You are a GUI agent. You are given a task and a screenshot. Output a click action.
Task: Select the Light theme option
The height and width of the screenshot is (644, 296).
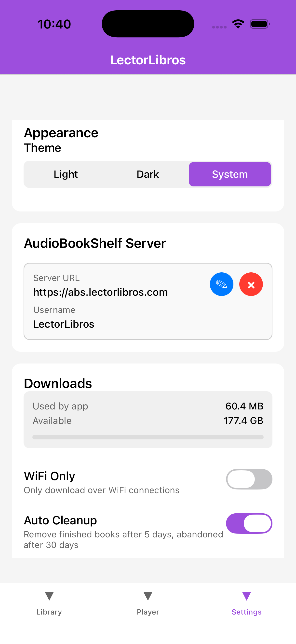66,174
